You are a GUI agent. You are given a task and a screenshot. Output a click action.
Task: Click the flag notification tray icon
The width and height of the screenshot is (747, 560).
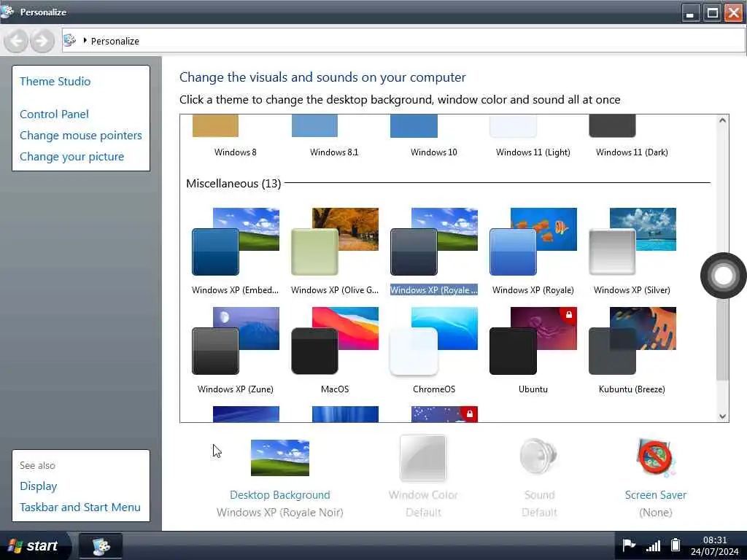(629, 545)
